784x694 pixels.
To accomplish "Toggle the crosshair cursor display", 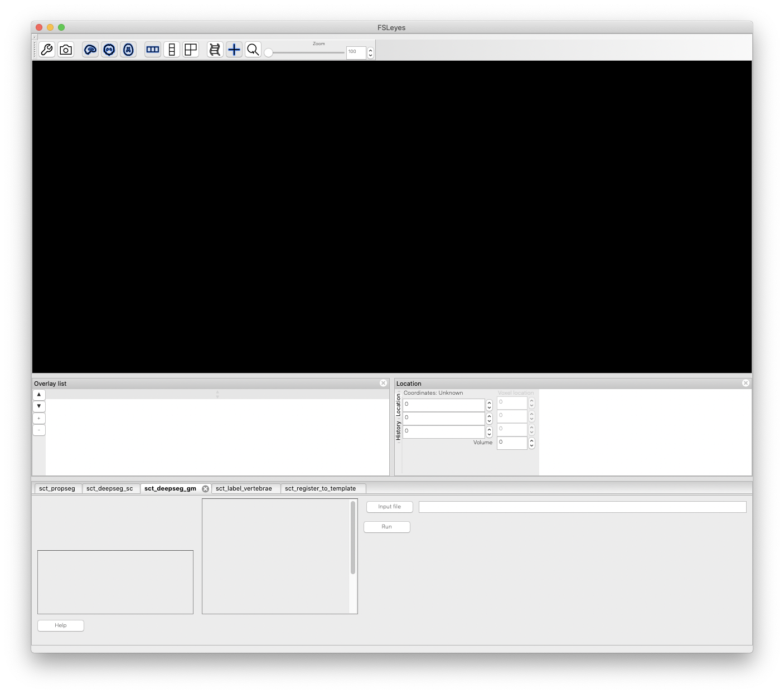I will click(x=234, y=49).
